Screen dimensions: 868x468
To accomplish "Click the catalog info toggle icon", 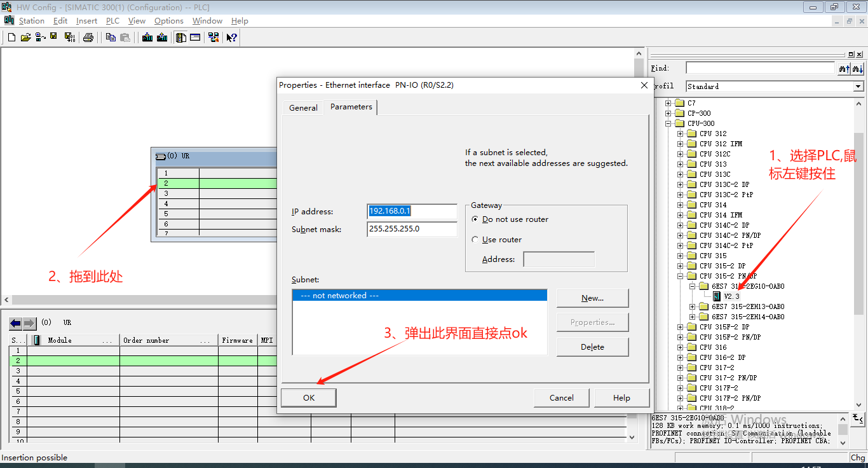I will tap(858, 418).
